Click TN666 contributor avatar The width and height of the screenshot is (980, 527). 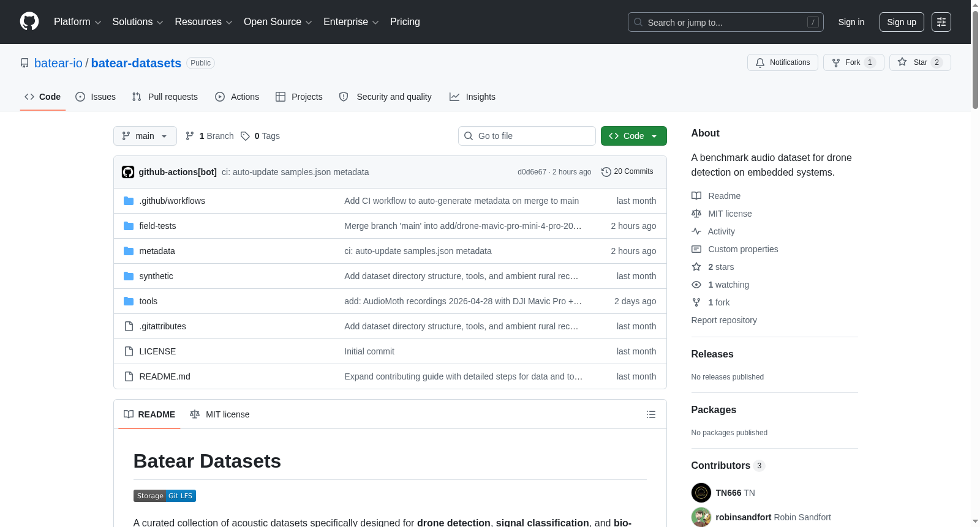click(701, 493)
